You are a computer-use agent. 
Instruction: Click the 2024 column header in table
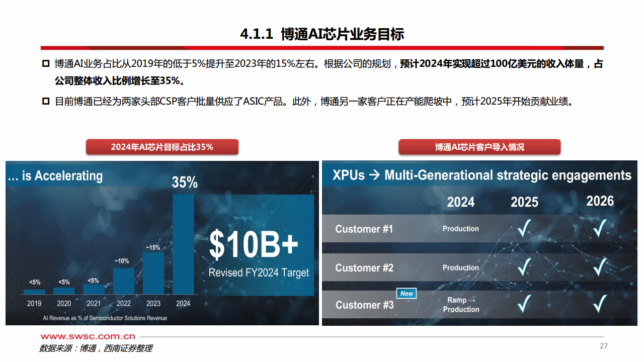coord(461,202)
